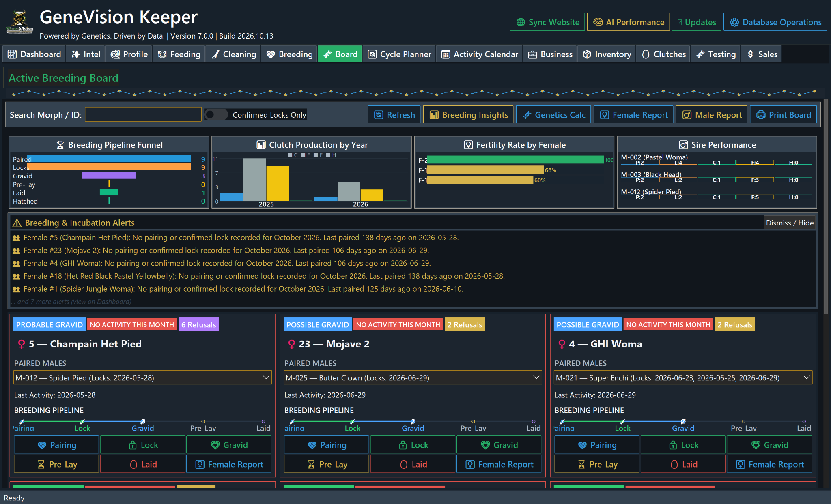Image resolution: width=831 pixels, height=504 pixels.
Task: Click the Breeding heart icon
Action: 271,54
